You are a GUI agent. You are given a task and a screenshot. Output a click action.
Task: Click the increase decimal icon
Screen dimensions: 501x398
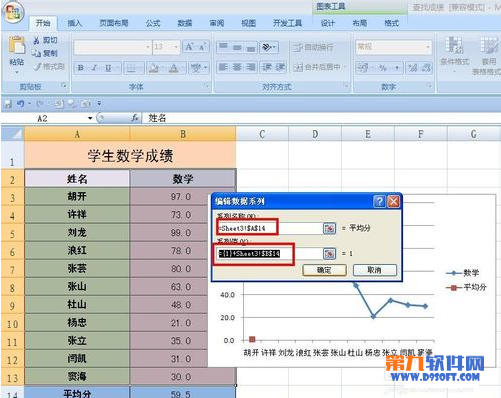[x=413, y=68]
